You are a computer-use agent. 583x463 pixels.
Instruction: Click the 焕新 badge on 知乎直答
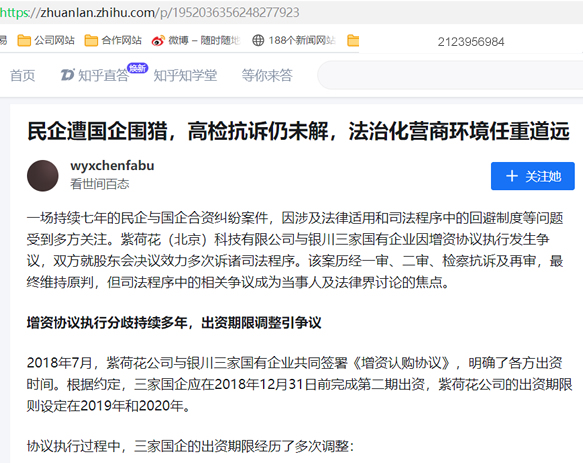138,68
